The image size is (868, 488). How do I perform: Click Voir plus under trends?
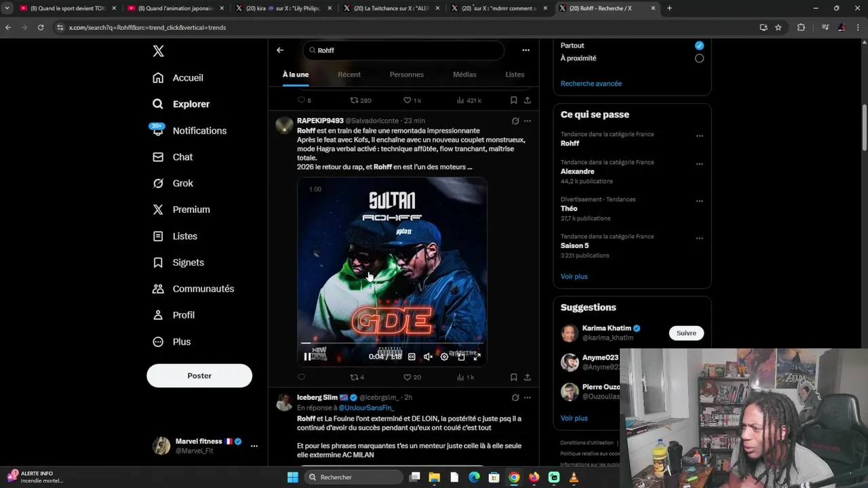pyautogui.click(x=574, y=277)
